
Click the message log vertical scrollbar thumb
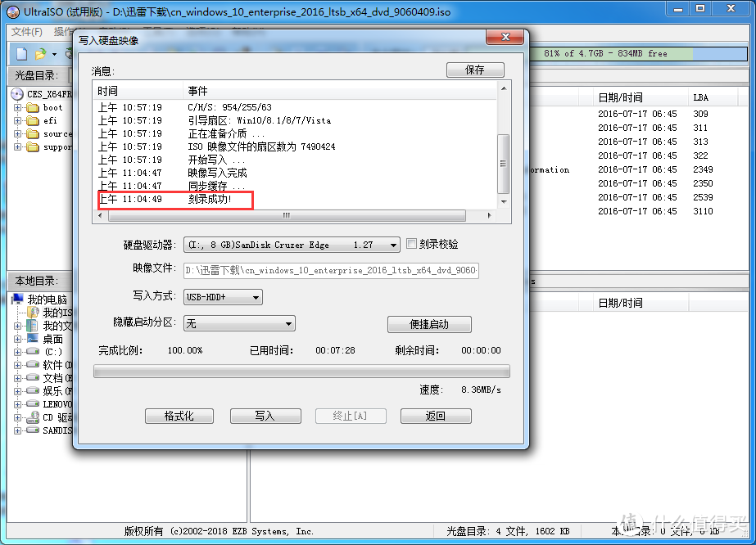504,164
